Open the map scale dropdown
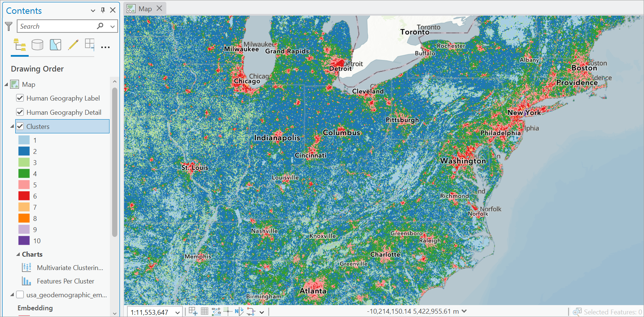 pos(178,312)
